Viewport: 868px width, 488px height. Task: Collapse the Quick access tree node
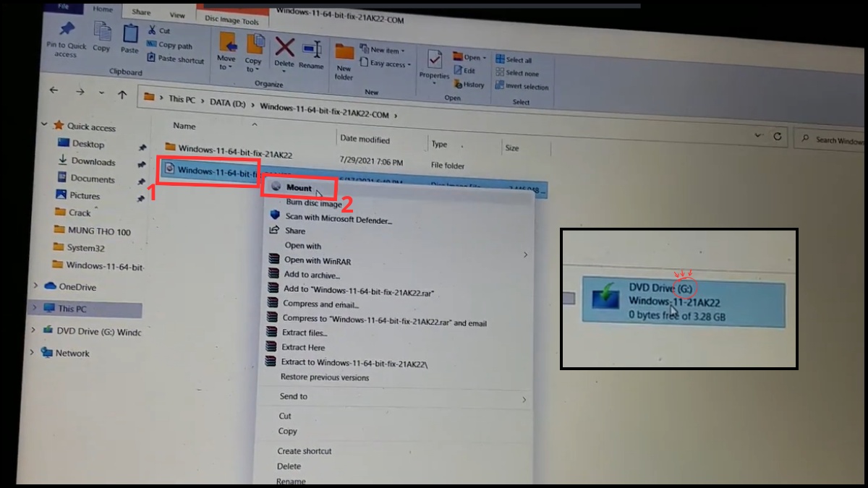point(44,124)
